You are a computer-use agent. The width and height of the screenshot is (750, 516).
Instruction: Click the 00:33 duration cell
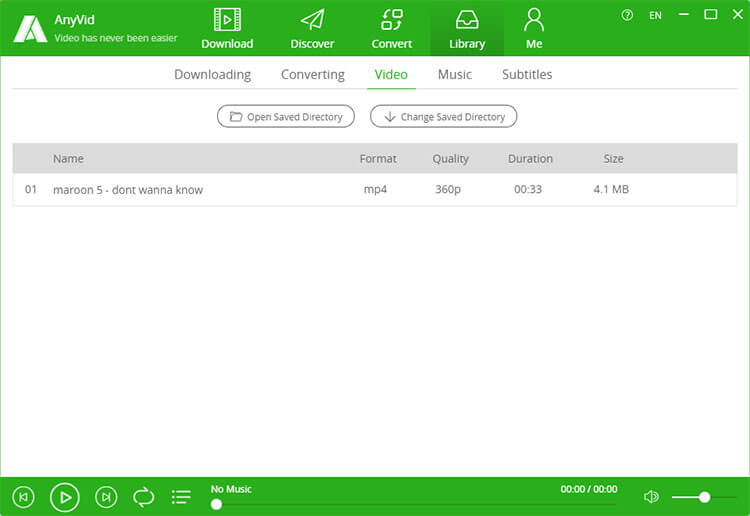click(528, 189)
